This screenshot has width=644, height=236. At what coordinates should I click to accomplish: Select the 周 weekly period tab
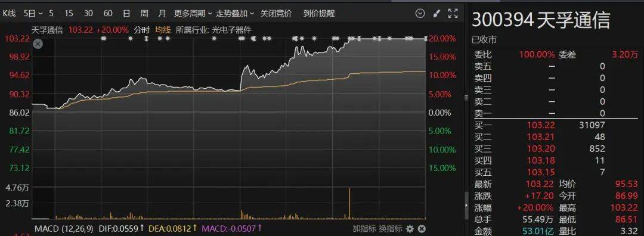144,14
